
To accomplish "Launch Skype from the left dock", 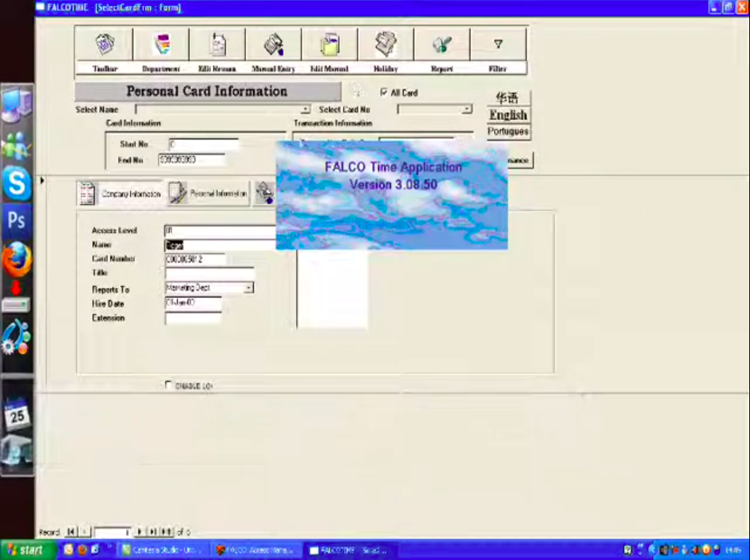I will coord(18,183).
